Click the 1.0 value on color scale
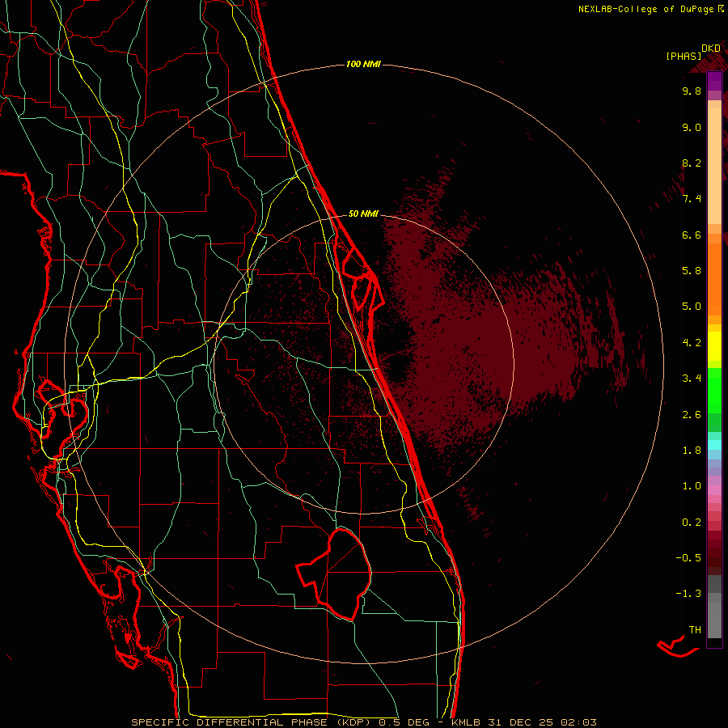This screenshot has width=728, height=728. pos(692,486)
